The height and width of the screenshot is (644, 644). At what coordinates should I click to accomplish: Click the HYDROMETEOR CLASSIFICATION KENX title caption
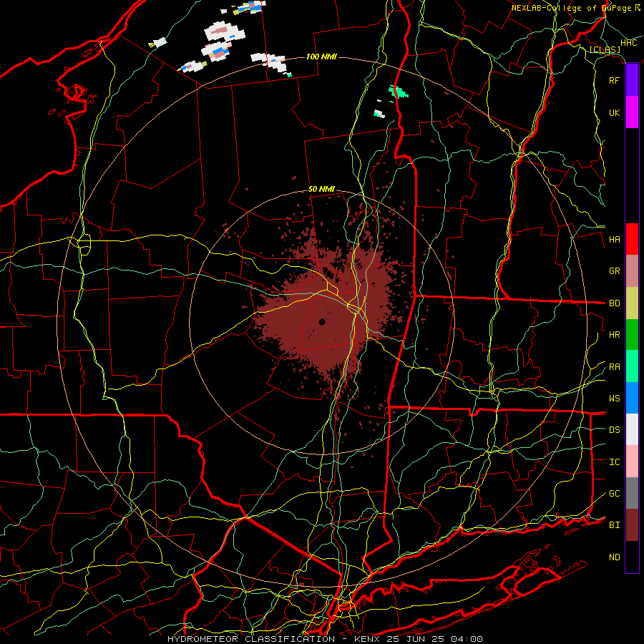pos(325,639)
